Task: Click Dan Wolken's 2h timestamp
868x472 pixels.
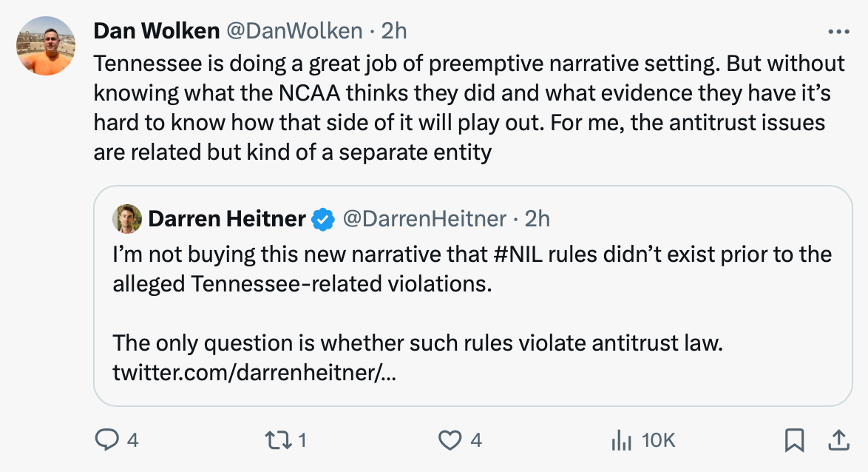Action: (394, 30)
